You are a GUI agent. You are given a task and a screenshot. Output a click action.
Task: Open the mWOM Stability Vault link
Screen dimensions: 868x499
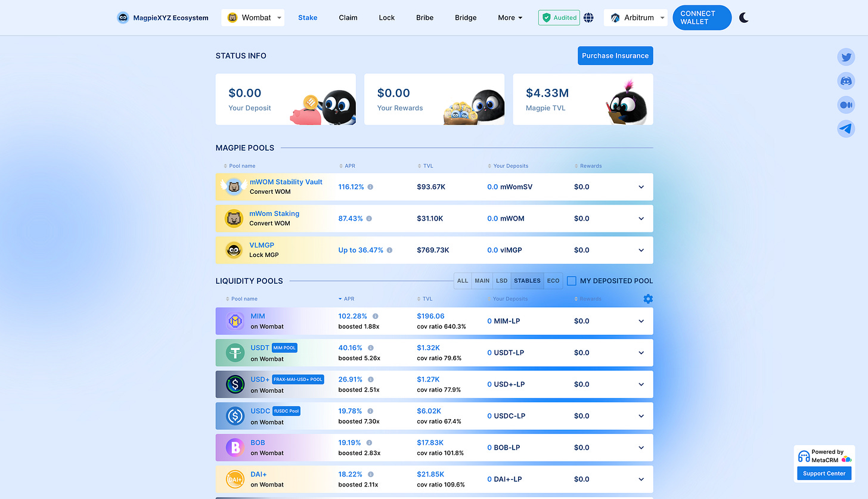286,182
